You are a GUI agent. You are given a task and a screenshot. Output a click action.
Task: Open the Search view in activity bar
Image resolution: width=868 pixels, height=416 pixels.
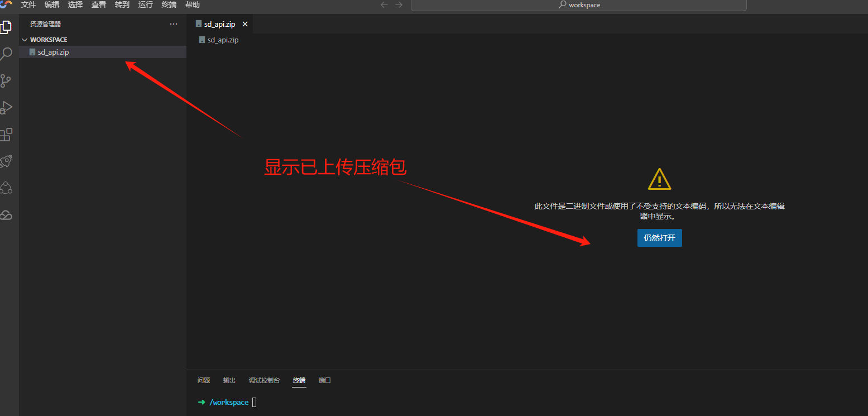pos(6,54)
